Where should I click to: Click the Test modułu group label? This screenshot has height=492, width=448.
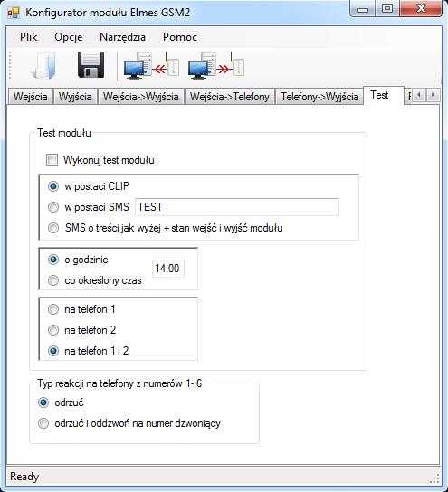(x=64, y=133)
